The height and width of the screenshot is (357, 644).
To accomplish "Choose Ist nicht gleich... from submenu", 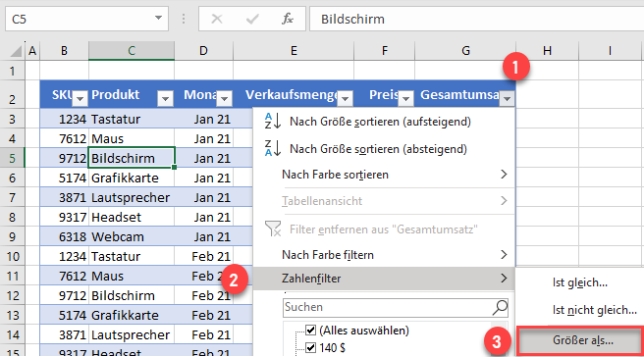I will point(579,310).
